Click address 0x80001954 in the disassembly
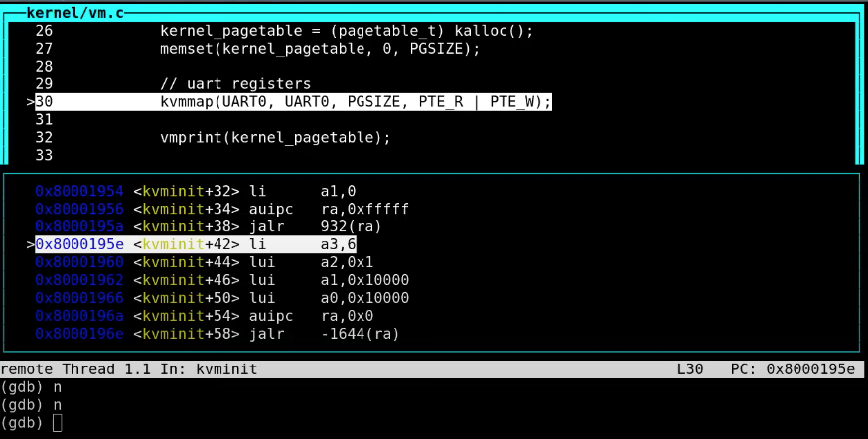Image resolution: width=868 pixels, height=439 pixels. pos(79,190)
